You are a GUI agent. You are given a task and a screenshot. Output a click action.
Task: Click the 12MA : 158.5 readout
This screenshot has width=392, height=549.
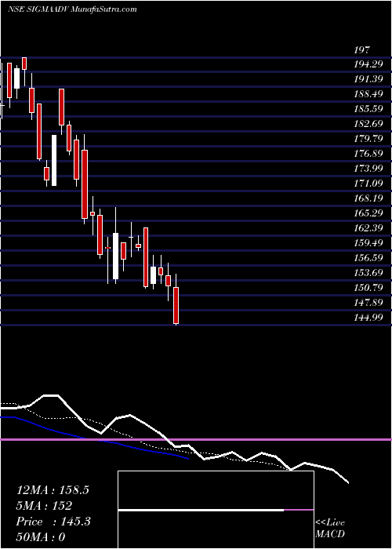coord(53,490)
